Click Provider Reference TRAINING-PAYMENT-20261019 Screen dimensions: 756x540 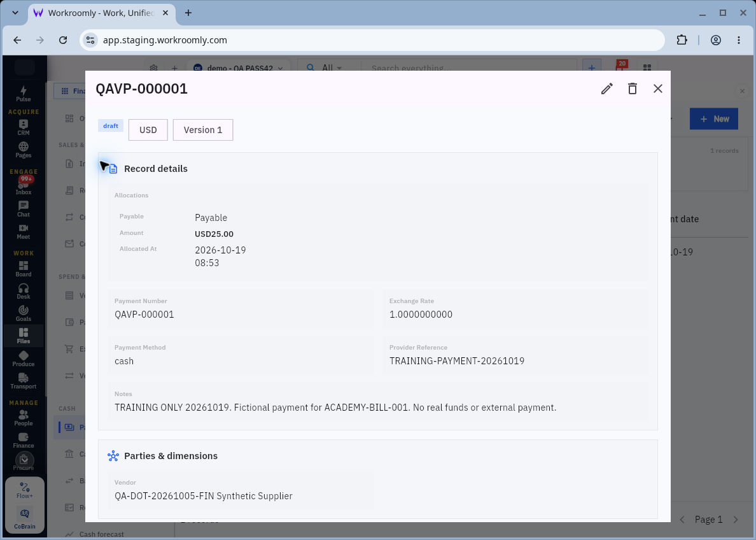456,361
